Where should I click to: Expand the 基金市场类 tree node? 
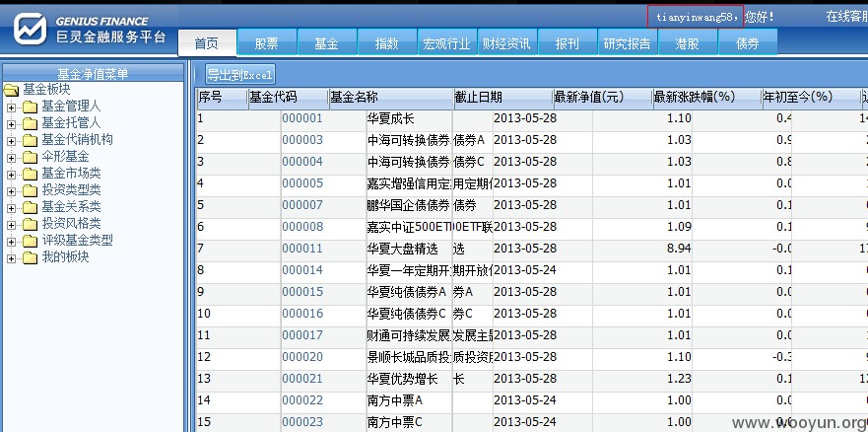coord(11,175)
